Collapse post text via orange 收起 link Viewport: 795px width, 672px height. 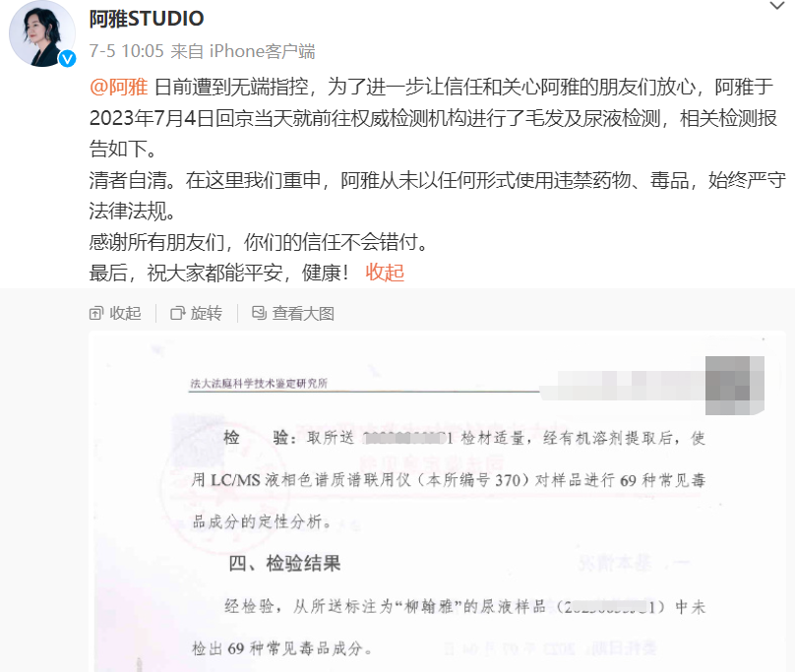pyautogui.click(x=385, y=273)
